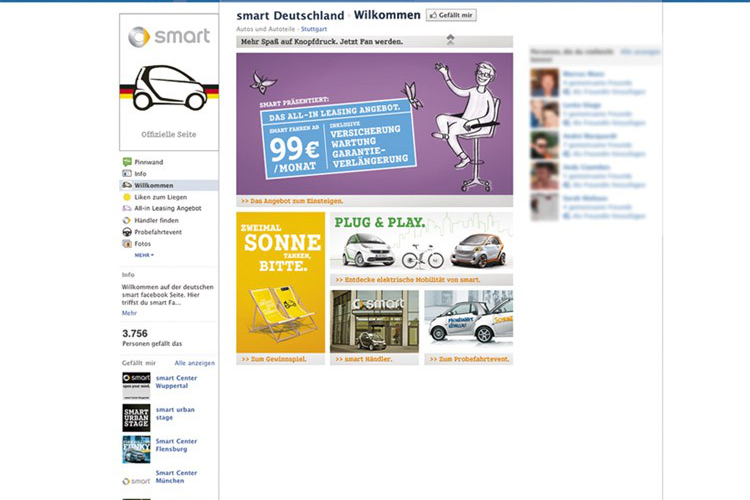Click the smart urban stage thumbnail
Viewport: 750px width, 500px height.
coord(136,418)
